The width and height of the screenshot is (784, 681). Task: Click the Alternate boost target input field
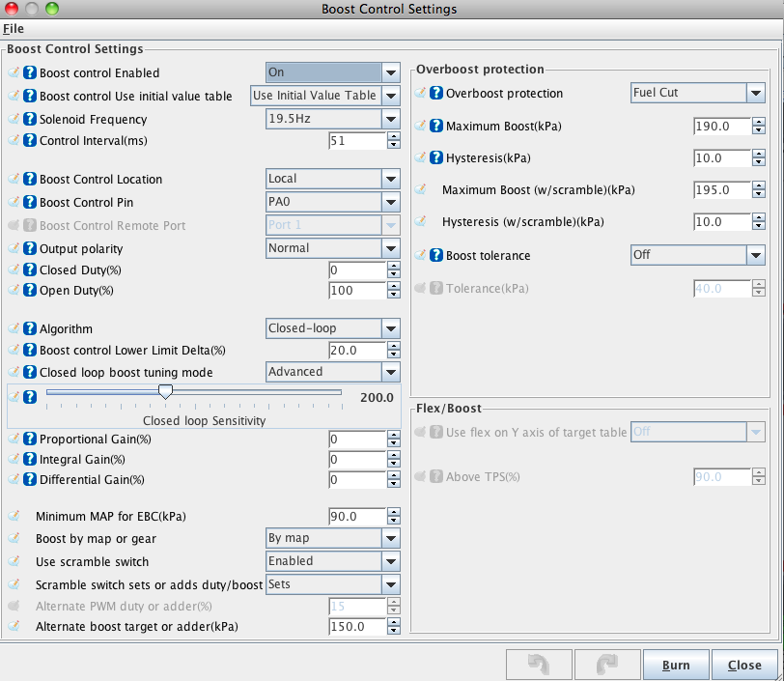tap(357, 627)
